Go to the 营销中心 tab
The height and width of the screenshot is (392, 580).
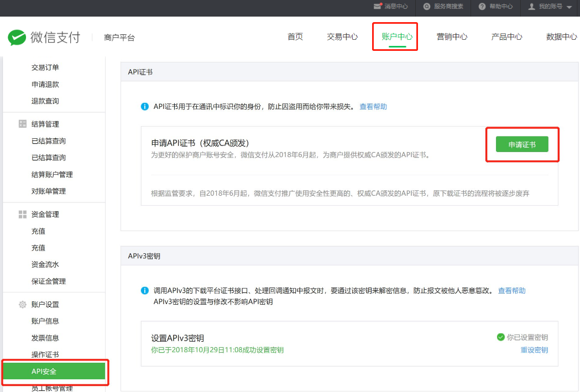[452, 36]
